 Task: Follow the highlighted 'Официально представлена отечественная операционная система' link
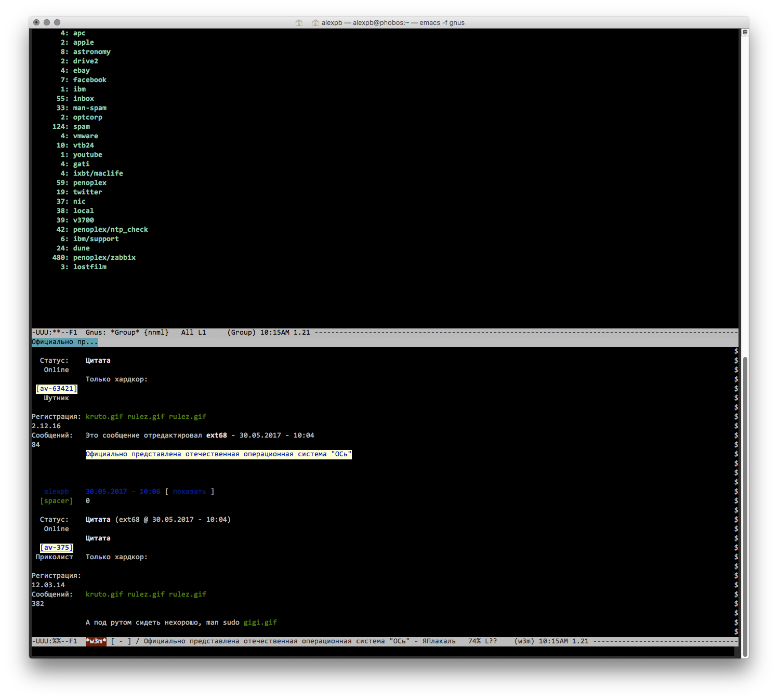(x=219, y=454)
